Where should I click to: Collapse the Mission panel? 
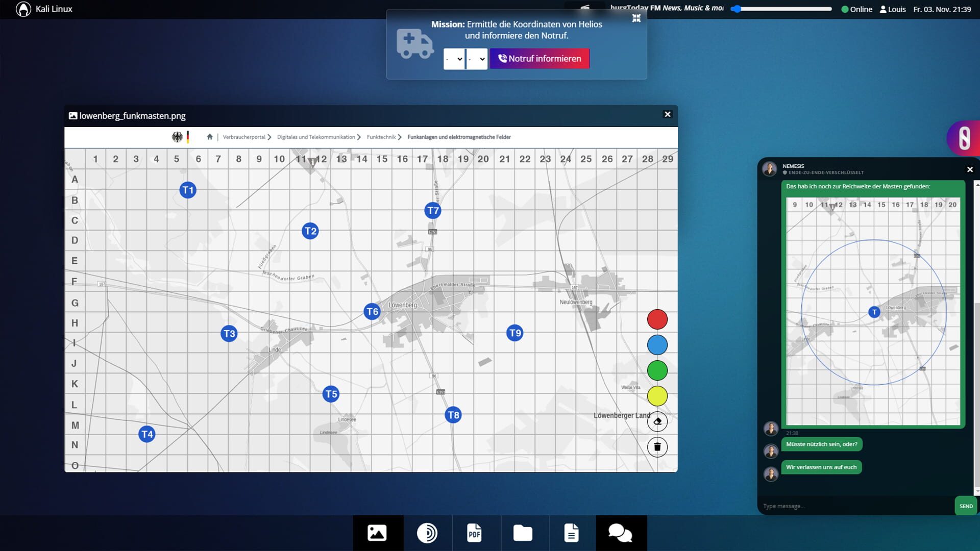click(636, 18)
